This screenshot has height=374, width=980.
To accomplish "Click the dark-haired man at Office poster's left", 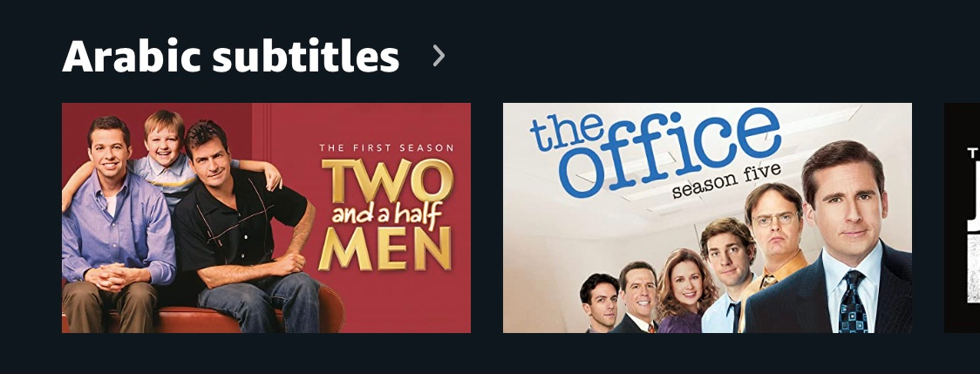I will click(600, 303).
